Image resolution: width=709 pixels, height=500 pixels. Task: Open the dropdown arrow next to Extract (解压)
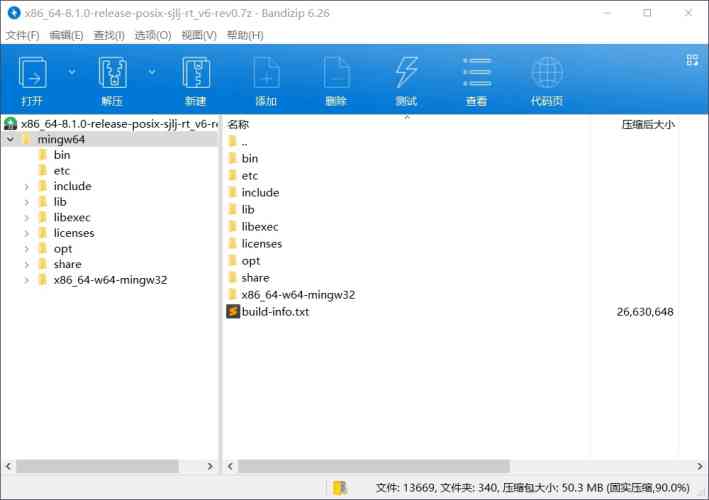(152, 71)
